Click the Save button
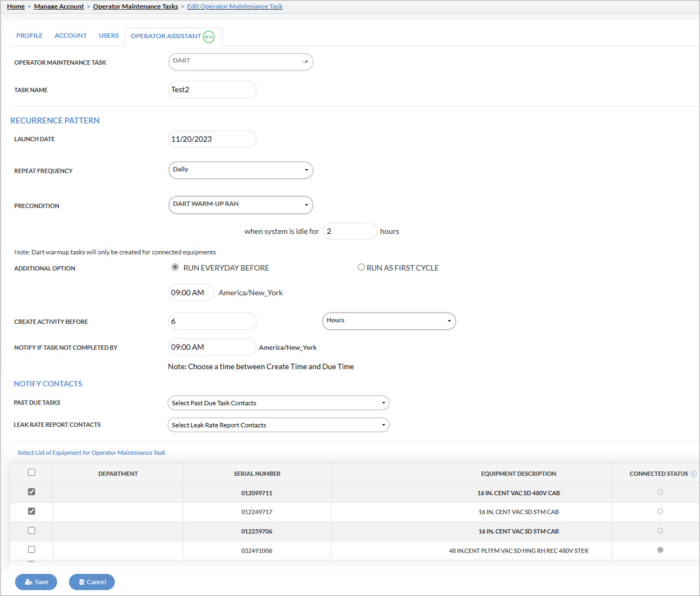The width and height of the screenshot is (700, 596). (36, 582)
